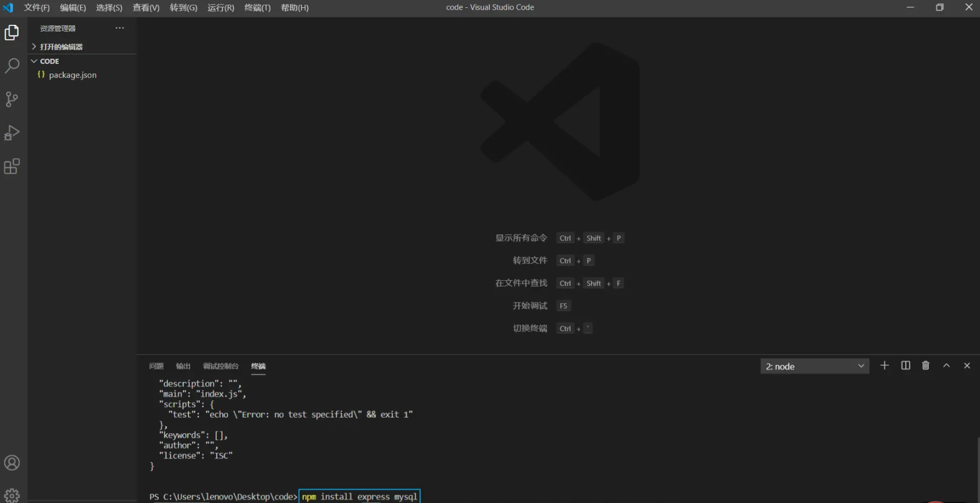Switch to the 调试控制台 panel tab

(221, 366)
